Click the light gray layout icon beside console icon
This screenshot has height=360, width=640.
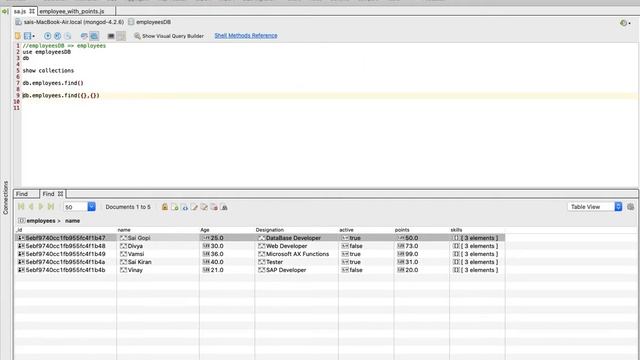(121, 36)
